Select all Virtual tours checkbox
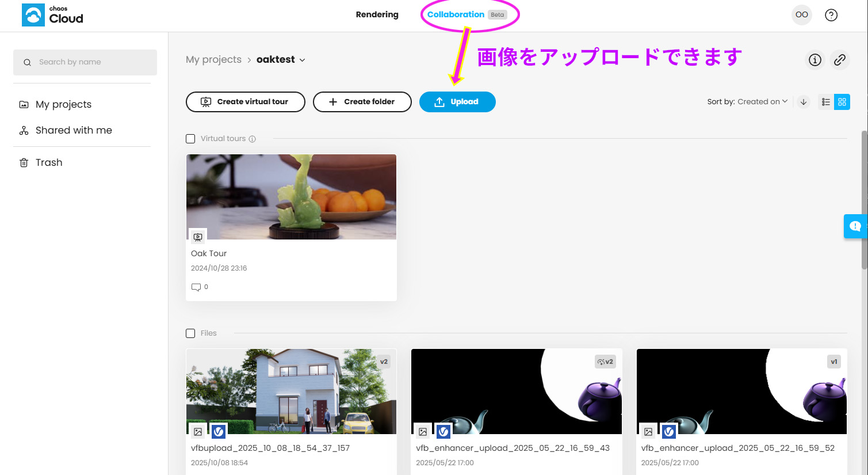Image resolution: width=868 pixels, height=475 pixels. (190, 139)
